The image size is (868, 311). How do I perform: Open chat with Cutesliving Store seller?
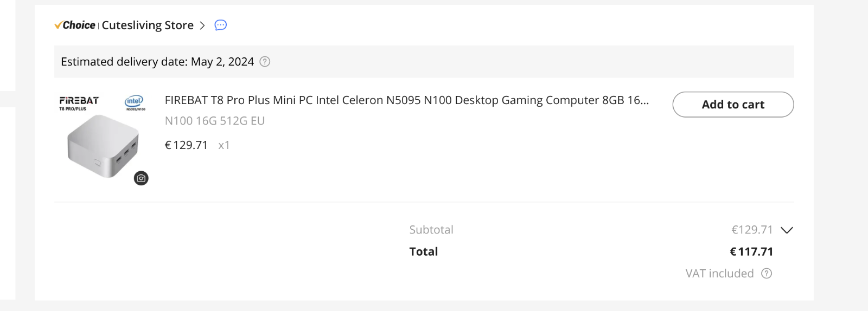point(220,25)
